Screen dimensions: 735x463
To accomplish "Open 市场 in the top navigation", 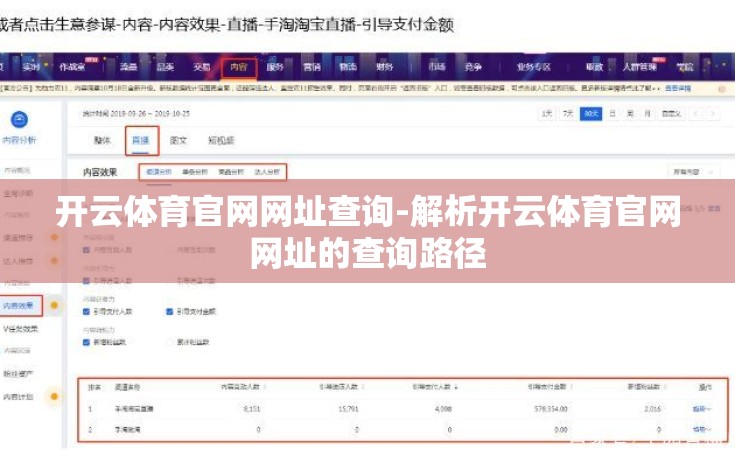I will (436, 67).
